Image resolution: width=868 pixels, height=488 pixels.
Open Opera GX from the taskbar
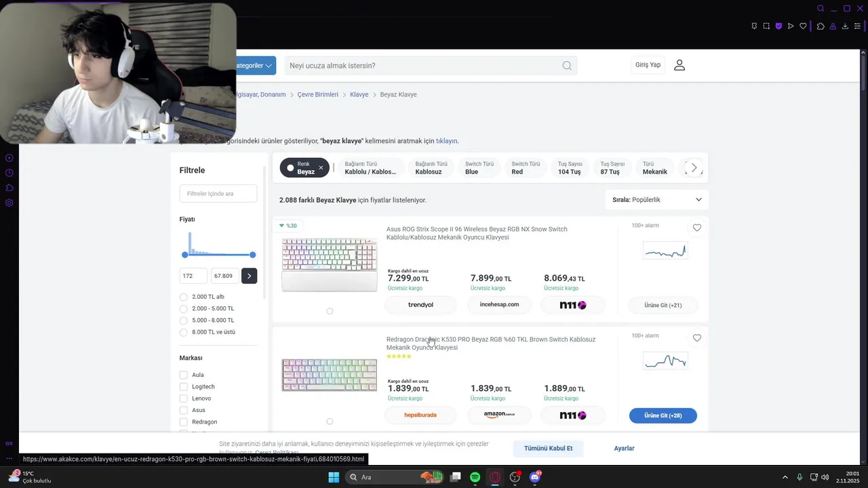click(495, 477)
